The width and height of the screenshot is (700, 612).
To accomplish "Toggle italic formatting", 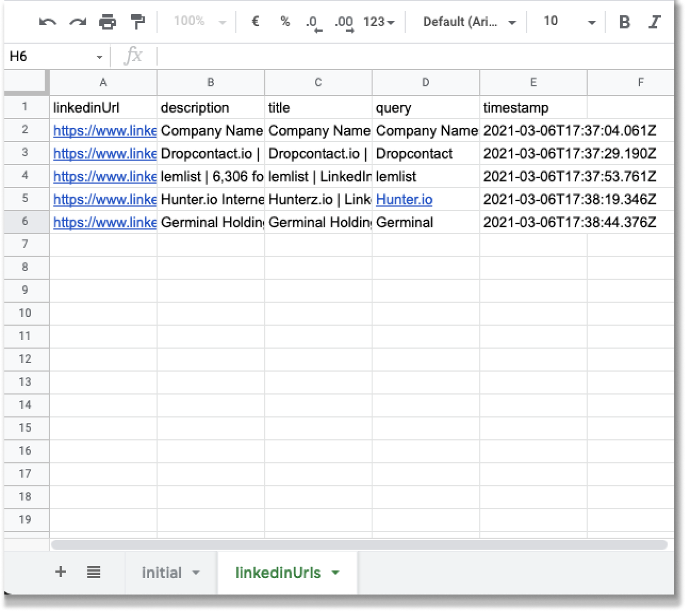I will 654,21.
